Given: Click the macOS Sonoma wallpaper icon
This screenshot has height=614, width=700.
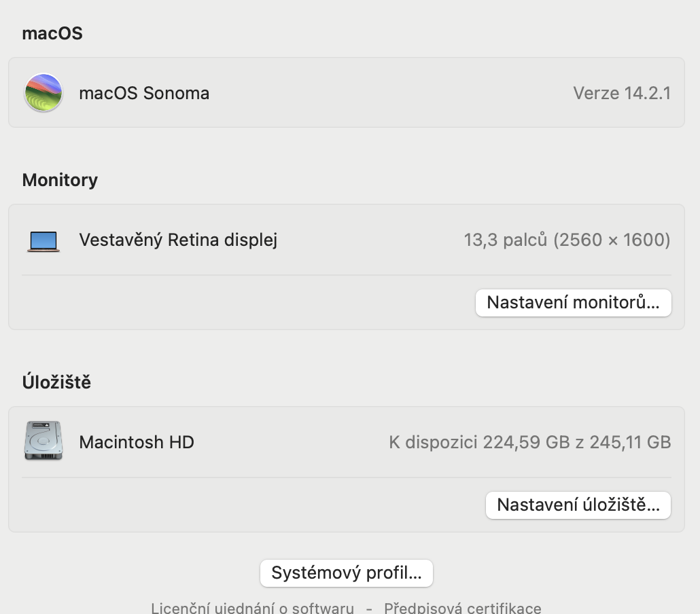Looking at the screenshot, I should click(43, 93).
